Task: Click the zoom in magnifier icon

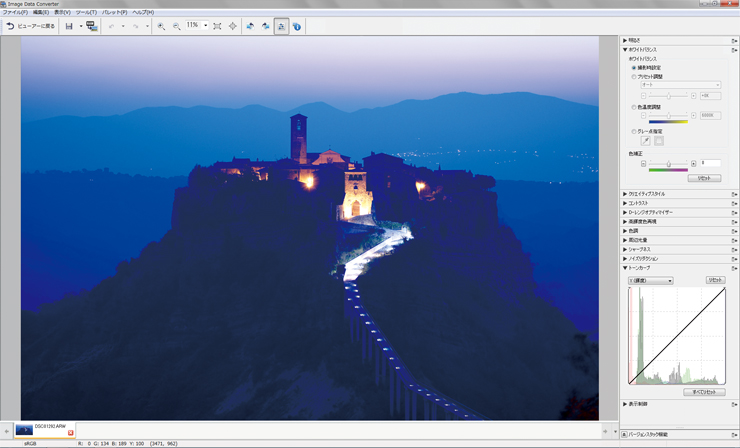Action: click(161, 26)
